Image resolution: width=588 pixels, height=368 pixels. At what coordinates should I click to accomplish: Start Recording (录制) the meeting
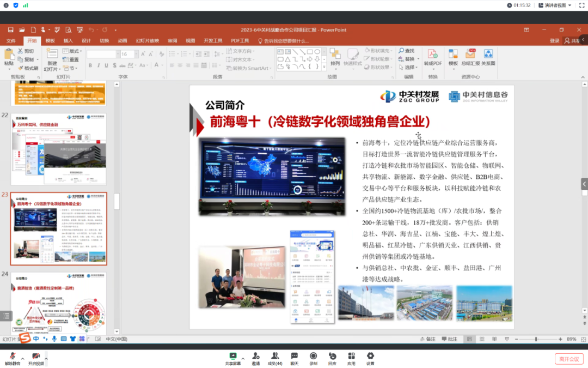pos(313,359)
